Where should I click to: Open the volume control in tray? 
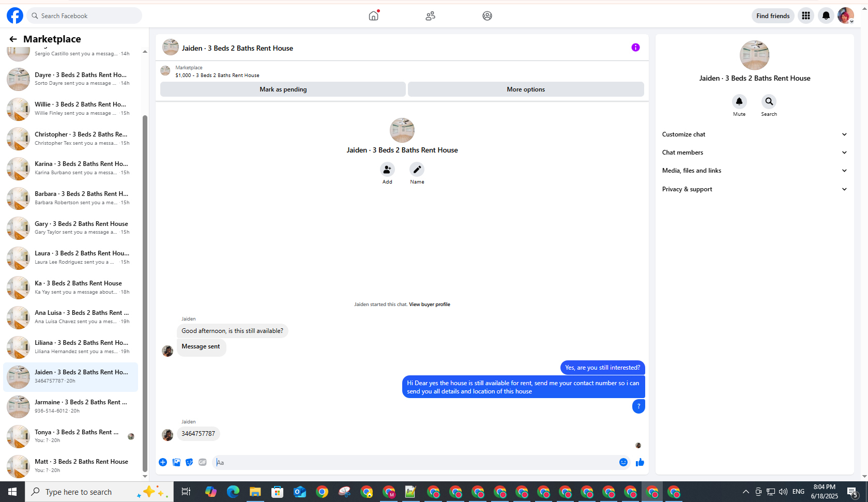tap(783, 492)
